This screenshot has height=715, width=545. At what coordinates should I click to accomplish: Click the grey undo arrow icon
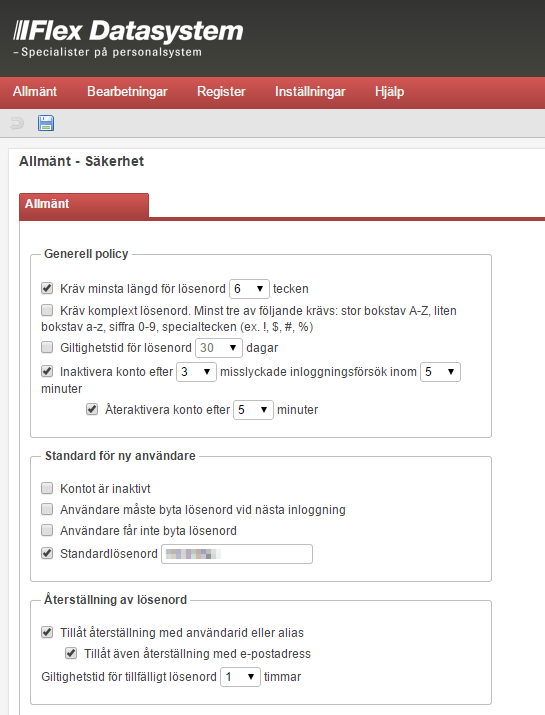(x=17, y=123)
